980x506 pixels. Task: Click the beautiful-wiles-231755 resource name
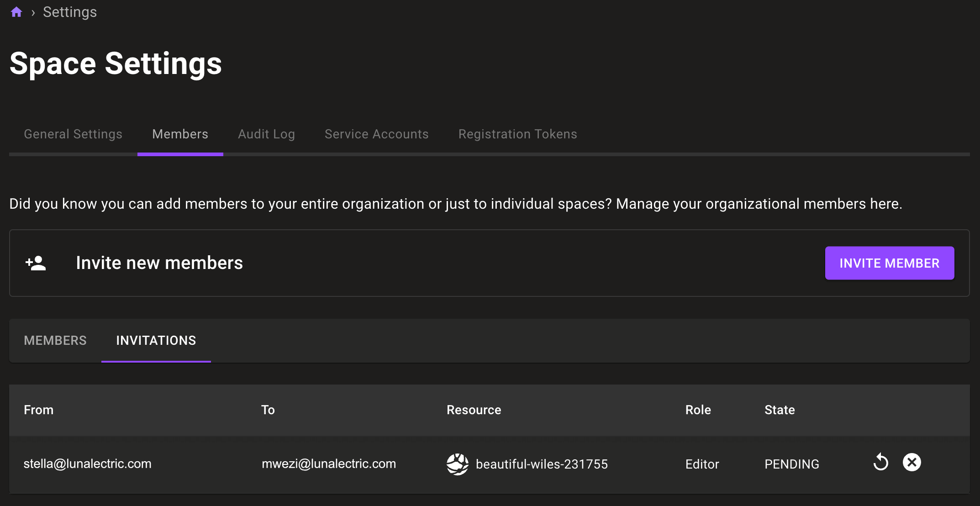542,464
